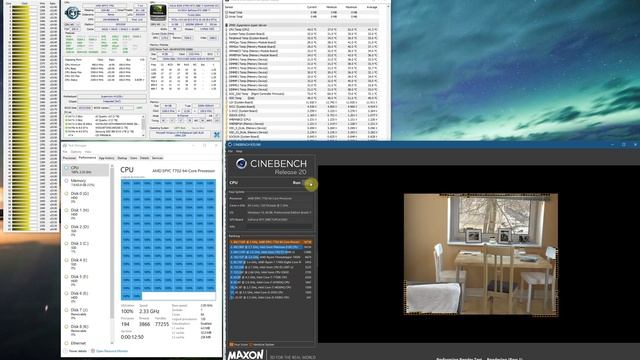Select Ethernet in Task Manager sidebar
The height and width of the screenshot is (360, 640).
86,343
